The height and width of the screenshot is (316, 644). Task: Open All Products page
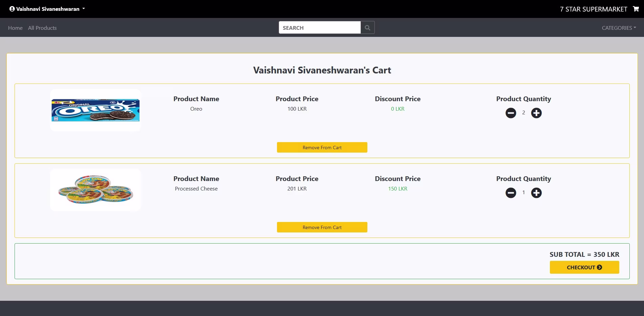pyautogui.click(x=42, y=28)
